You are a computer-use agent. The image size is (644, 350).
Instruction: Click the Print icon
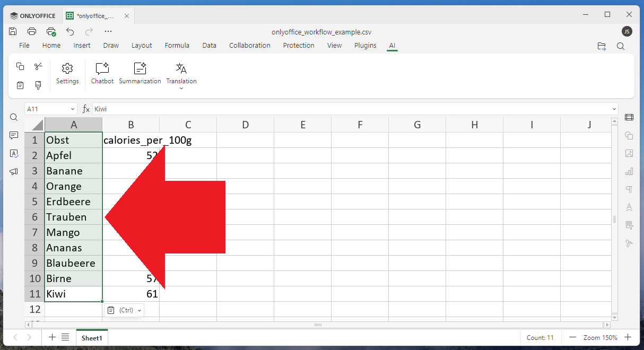32,31
